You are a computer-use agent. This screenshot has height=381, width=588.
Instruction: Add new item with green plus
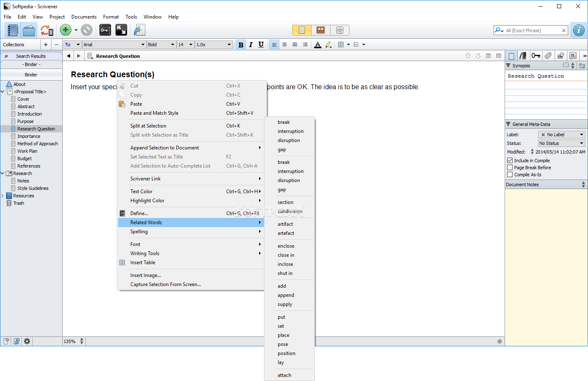click(x=66, y=30)
